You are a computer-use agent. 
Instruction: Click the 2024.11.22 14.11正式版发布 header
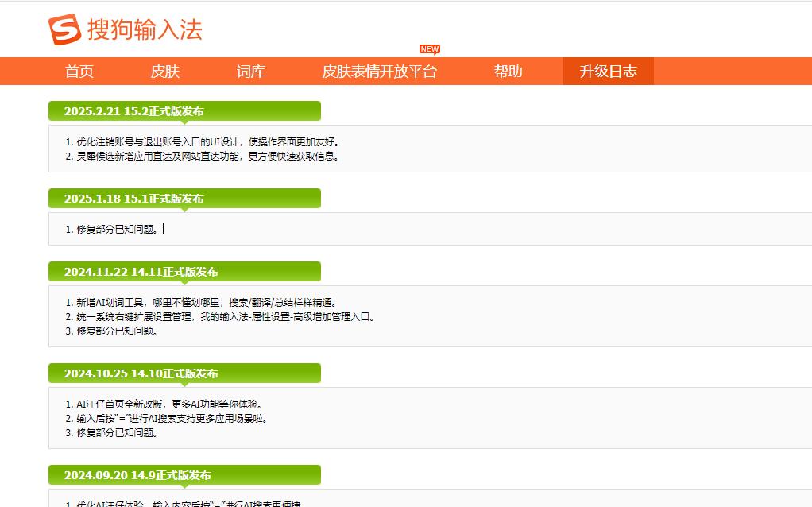(x=185, y=272)
